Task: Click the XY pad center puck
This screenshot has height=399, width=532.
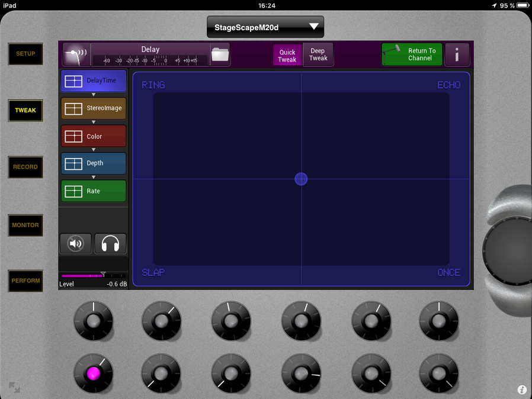Action: click(301, 179)
